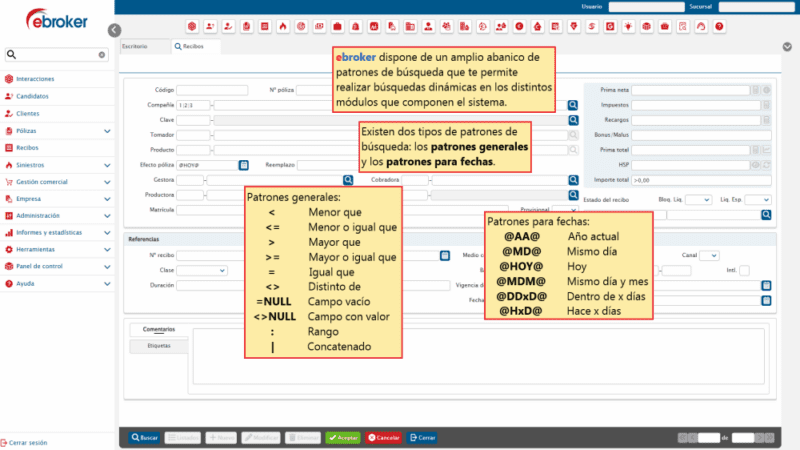Open the Clase dropdown
Screen dimensions: 800x450
(x=202, y=270)
